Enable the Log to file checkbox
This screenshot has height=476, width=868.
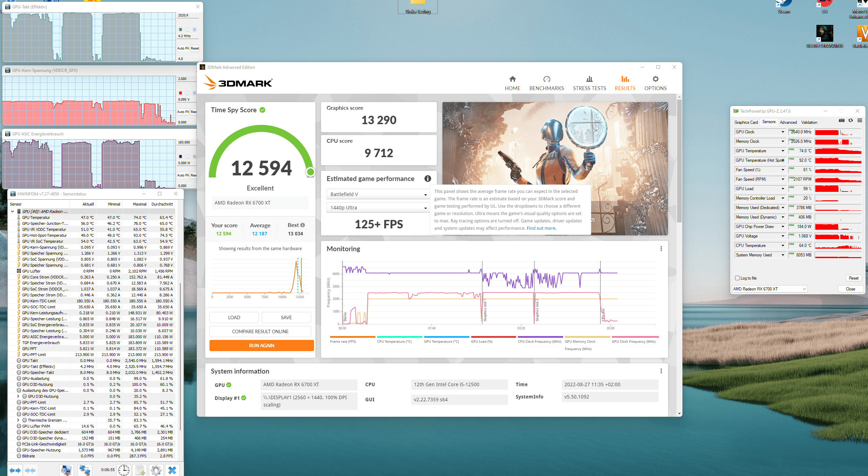(737, 278)
